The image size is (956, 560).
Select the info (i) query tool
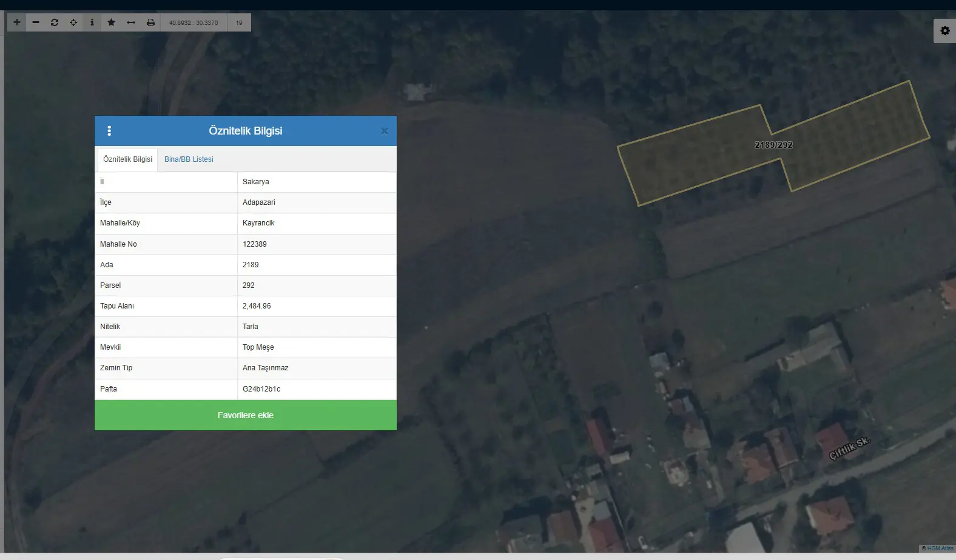pyautogui.click(x=92, y=22)
